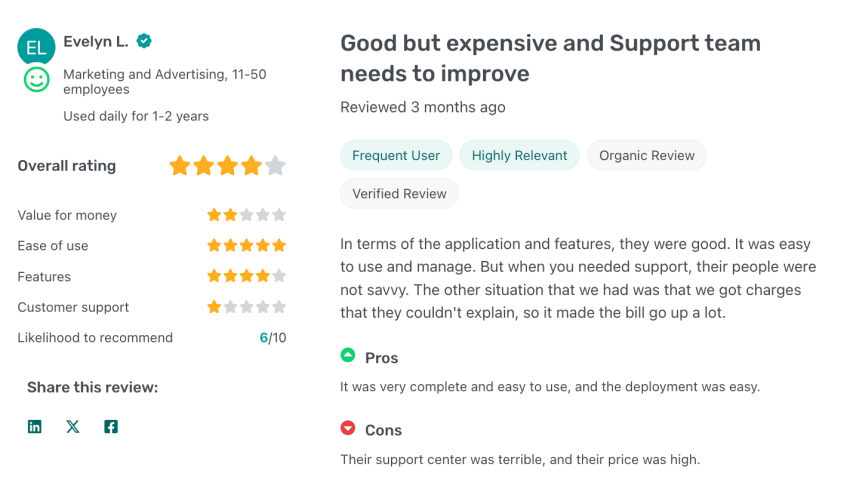Click the EL reviewer avatar
The height and width of the screenshot is (482, 850).
click(x=36, y=46)
